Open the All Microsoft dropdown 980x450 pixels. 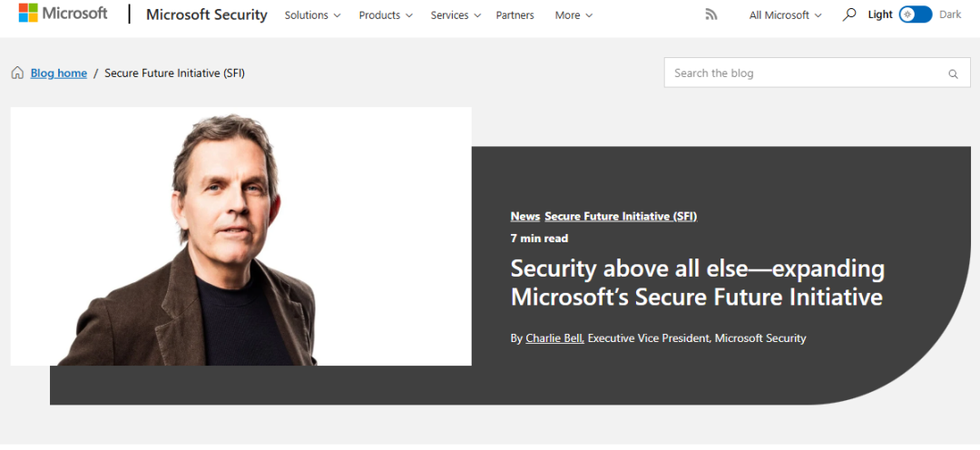[785, 15]
